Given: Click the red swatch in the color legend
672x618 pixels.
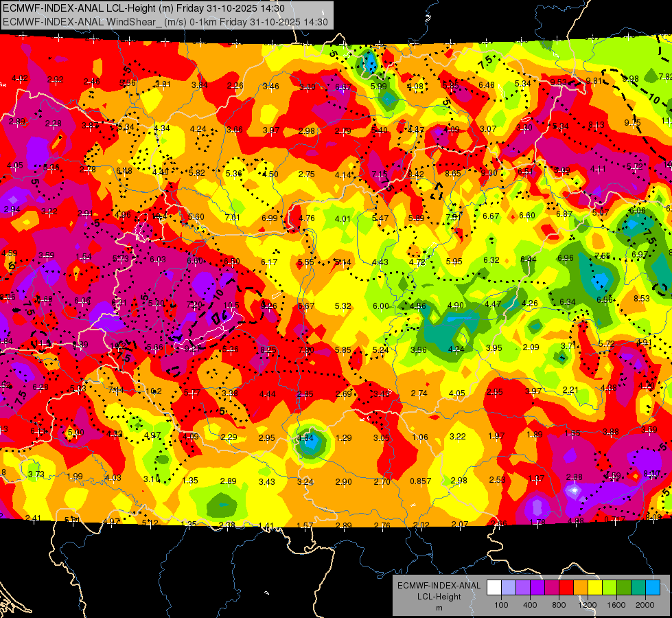Looking at the screenshot, I should click(x=566, y=587).
